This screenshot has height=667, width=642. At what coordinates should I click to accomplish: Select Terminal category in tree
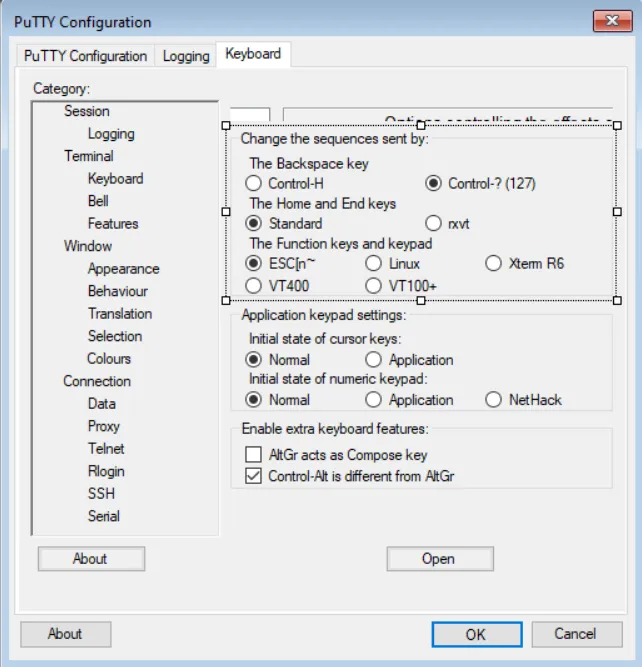pyautogui.click(x=88, y=156)
